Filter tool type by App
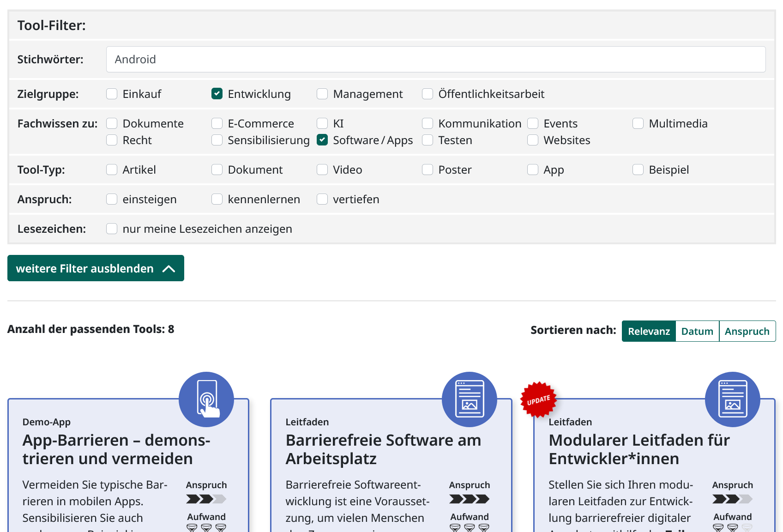The image size is (783, 532). click(533, 169)
